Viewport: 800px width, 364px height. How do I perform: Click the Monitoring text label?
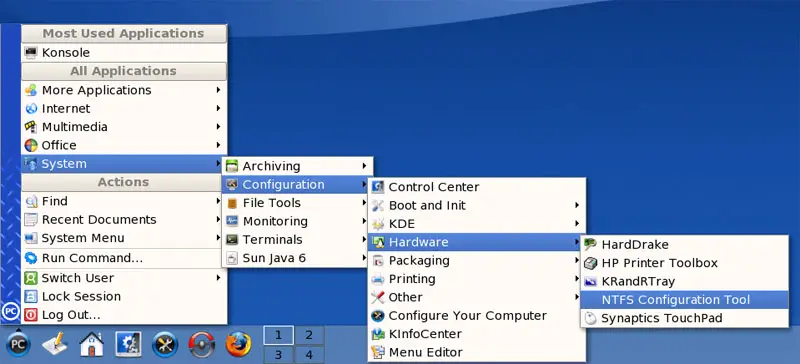276,221
